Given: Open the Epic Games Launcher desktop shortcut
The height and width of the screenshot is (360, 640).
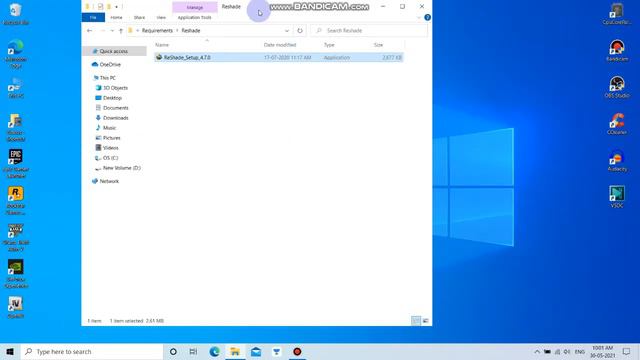Looking at the screenshot, I should 16,163.
